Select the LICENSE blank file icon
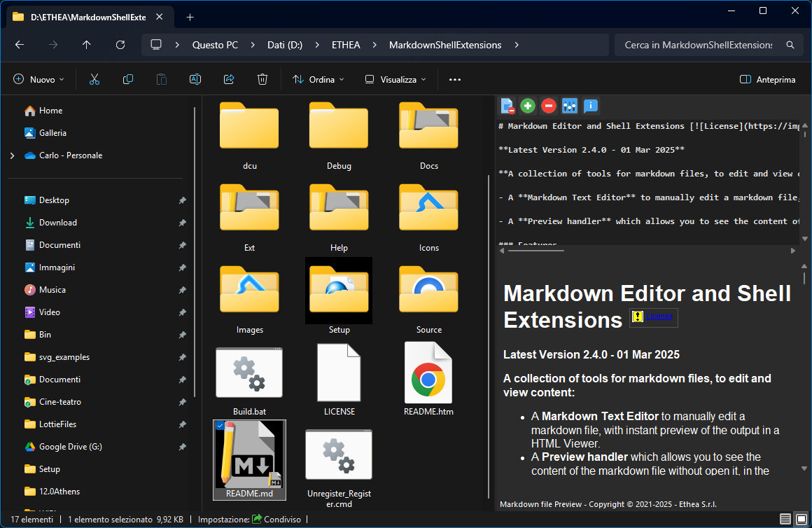This screenshot has height=528, width=812. pos(339,373)
